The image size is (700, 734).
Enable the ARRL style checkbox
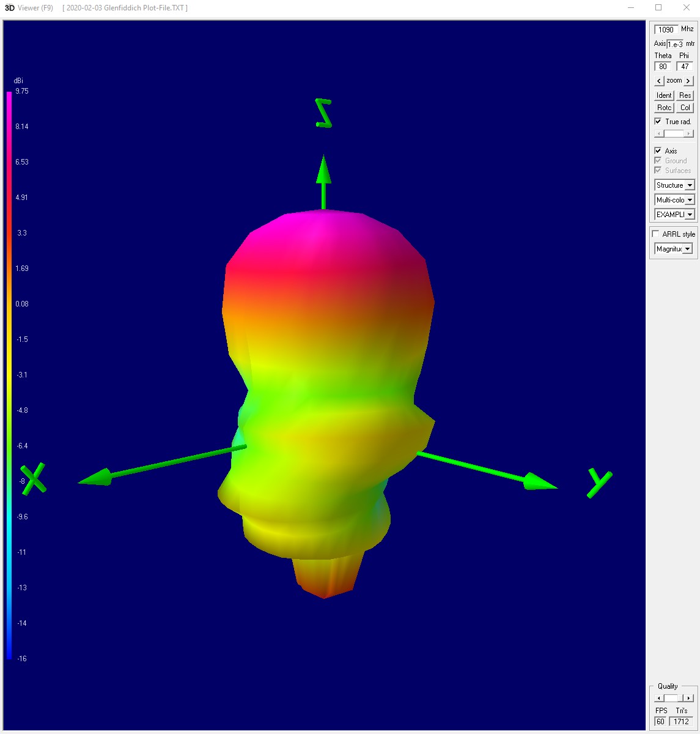point(656,234)
